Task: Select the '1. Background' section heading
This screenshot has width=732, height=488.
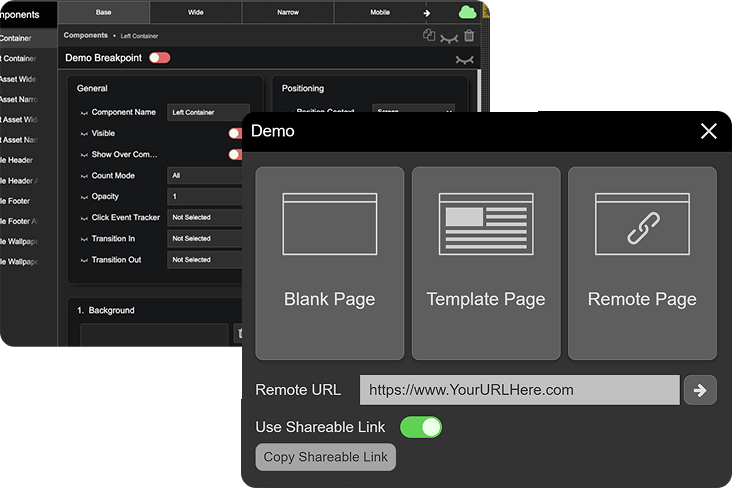Action: click(106, 311)
